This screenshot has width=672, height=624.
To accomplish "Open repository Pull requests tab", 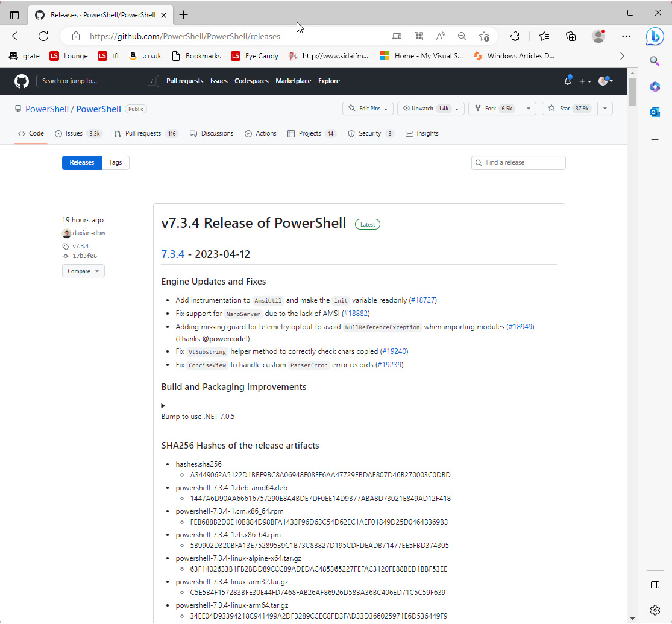I will tap(146, 134).
